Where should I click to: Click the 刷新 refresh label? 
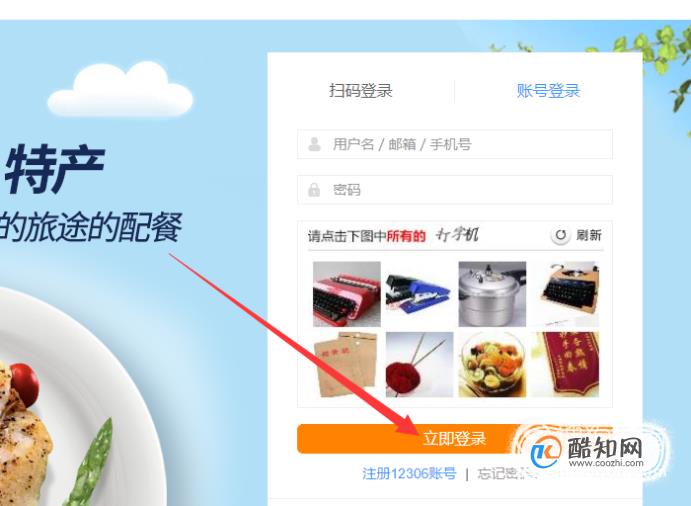(589, 235)
